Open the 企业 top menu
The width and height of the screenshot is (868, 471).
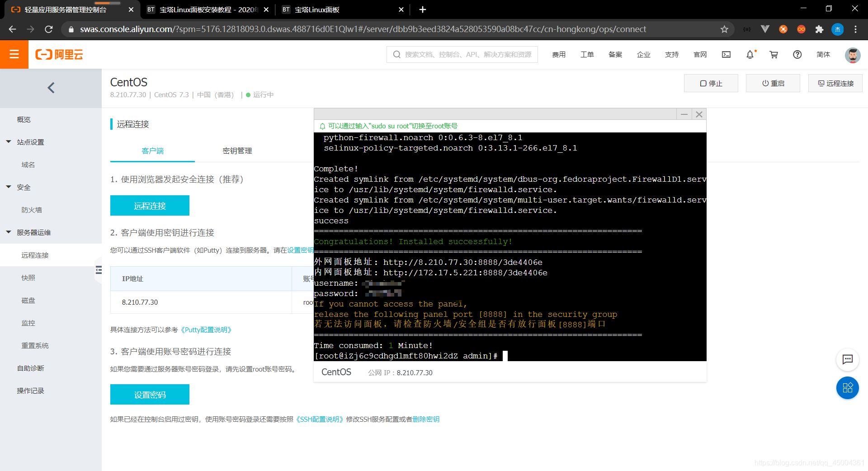pos(643,55)
